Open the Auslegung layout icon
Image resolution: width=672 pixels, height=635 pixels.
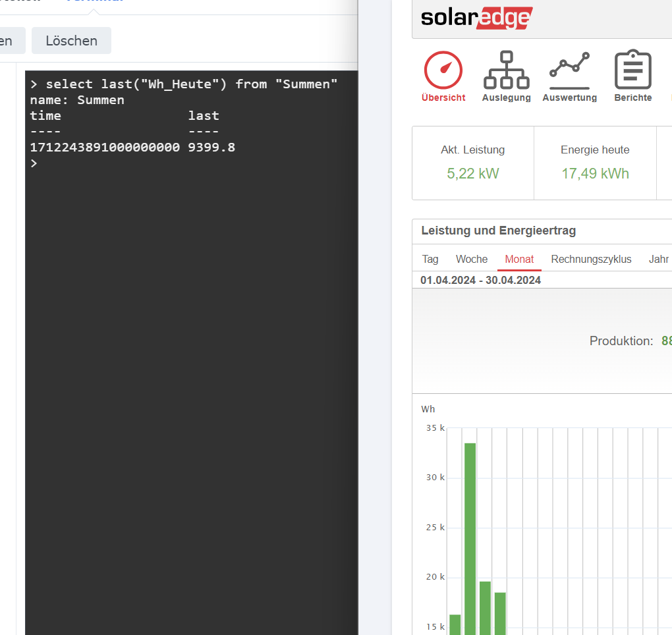pos(506,71)
